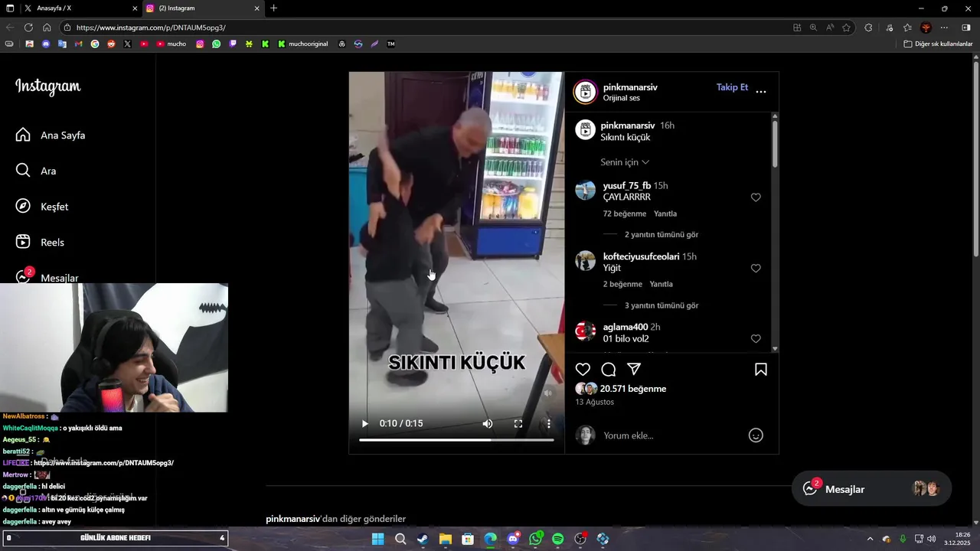
Task: Seek using the video progress bar
Action: point(456,440)
